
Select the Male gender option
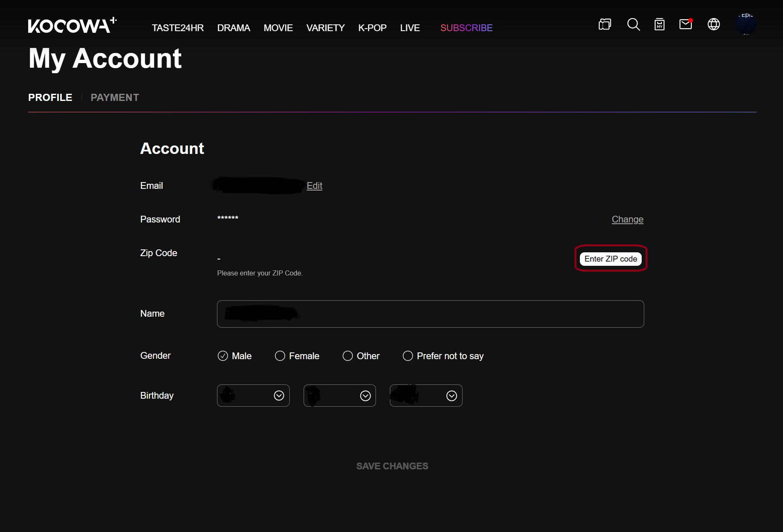pos(223,356)
